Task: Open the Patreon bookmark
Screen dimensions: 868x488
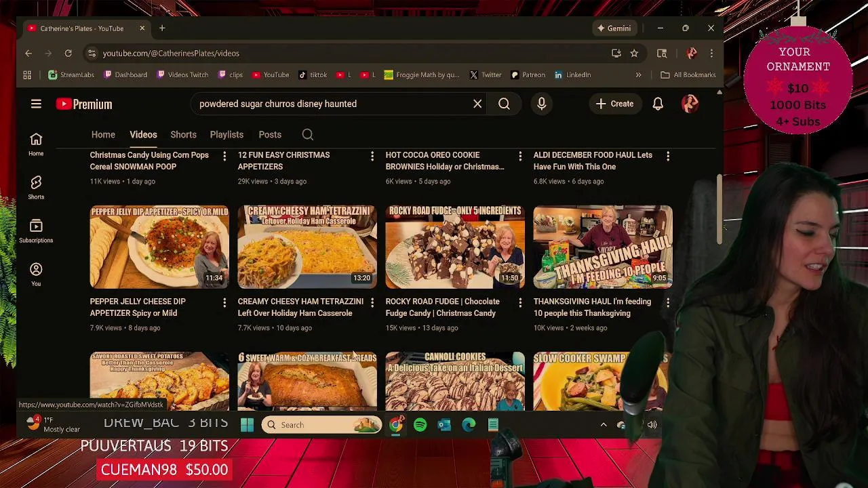Action: coord(528,75)
